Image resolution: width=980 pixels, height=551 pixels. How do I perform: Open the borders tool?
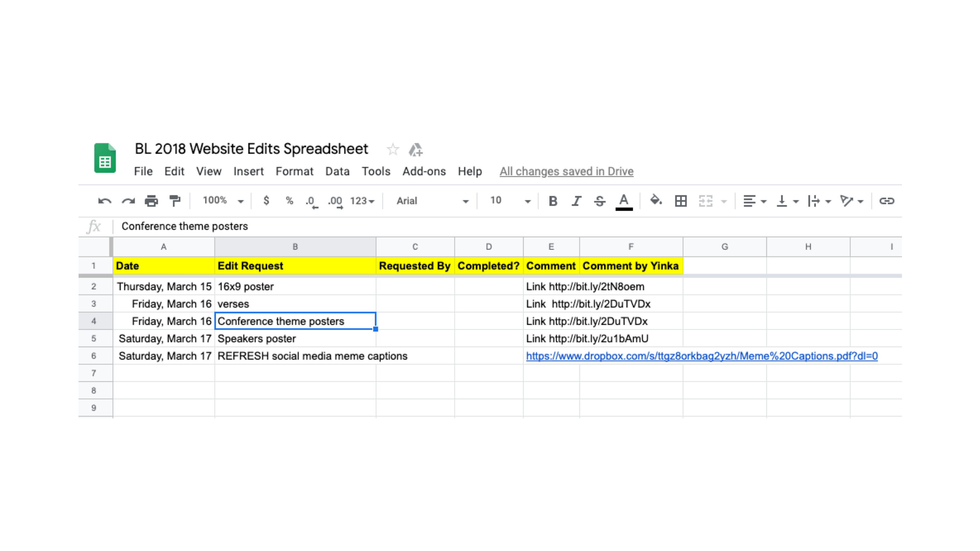(681, 201)
